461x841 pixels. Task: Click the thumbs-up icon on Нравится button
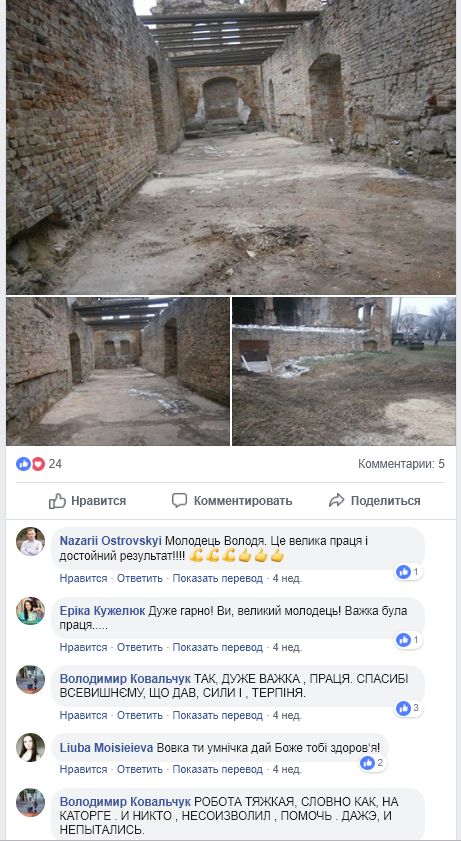pyautogui.click(x=57, y=501)
